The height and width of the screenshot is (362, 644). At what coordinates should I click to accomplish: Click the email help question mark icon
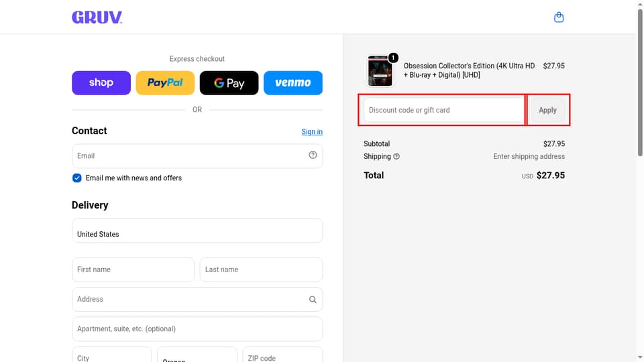pos(313,155)
